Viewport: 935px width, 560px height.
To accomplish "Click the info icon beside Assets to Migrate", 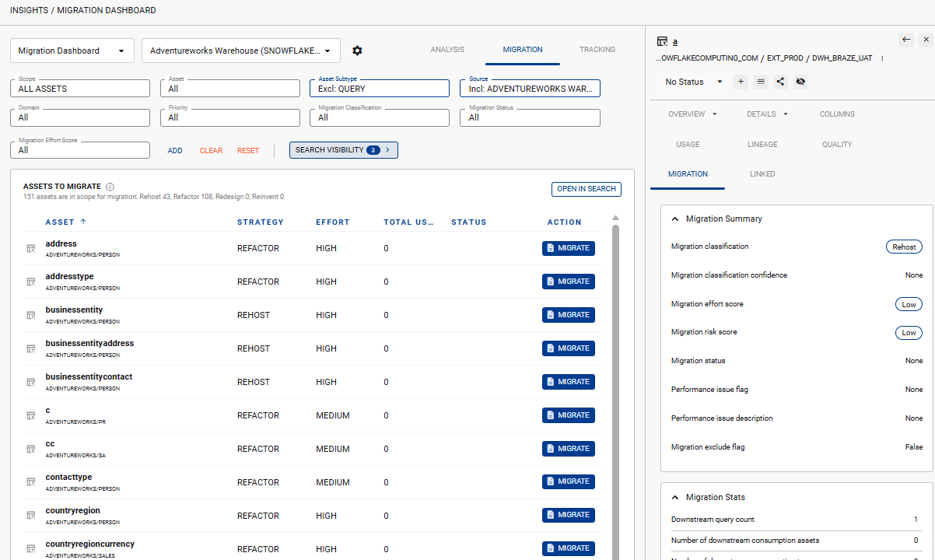I will click(x=110, y=187).
